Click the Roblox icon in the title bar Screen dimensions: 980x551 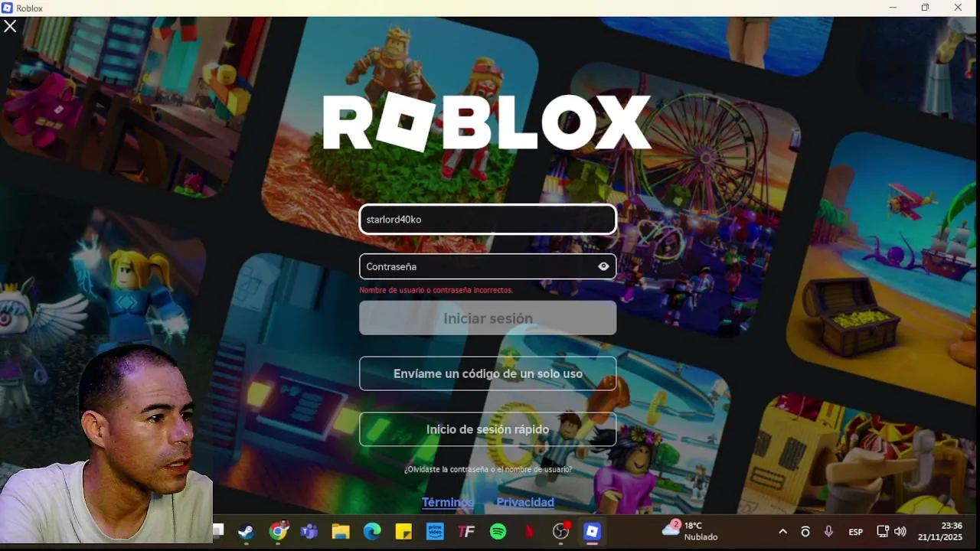(x=8, y=8)
